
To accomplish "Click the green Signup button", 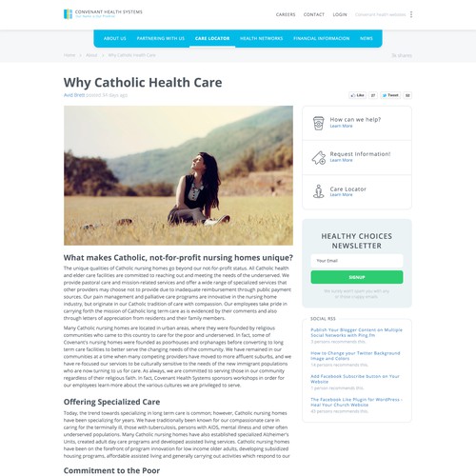I will (357, 277).
